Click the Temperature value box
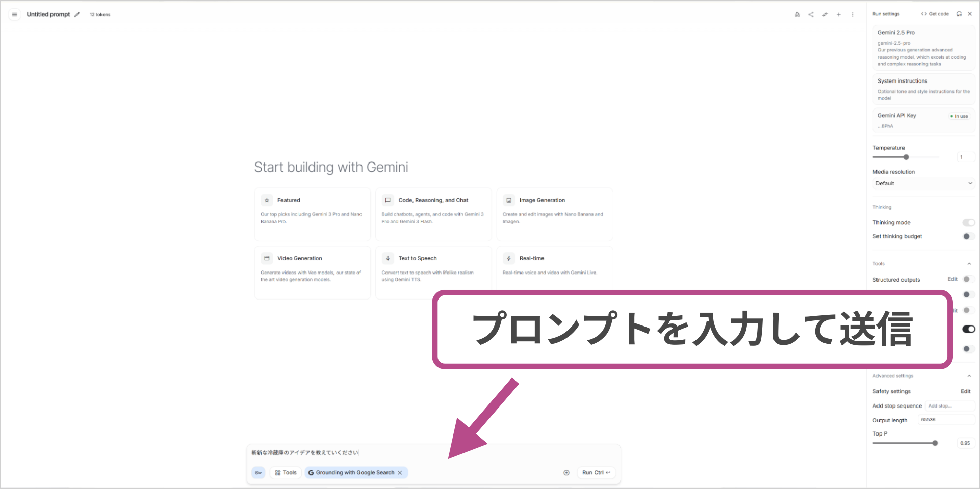Screen dimensions: 980x489 [x=966, y=157]
